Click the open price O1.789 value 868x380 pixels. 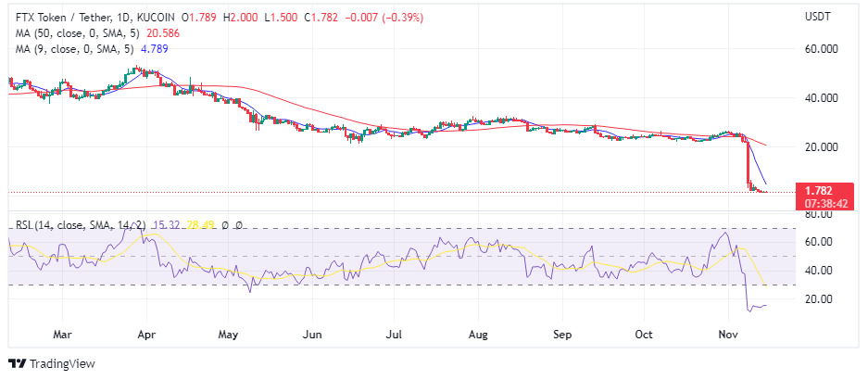click(200, 18)
